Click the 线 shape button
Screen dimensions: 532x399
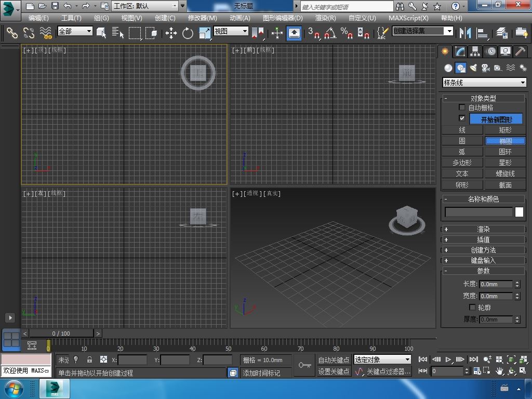point(462,130)
